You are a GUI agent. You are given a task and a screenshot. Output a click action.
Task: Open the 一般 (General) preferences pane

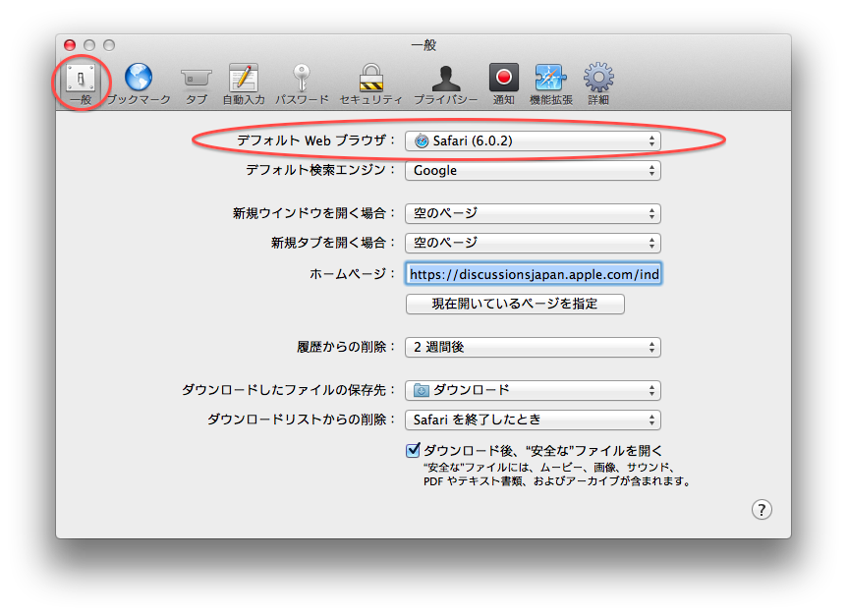(81, 84)
